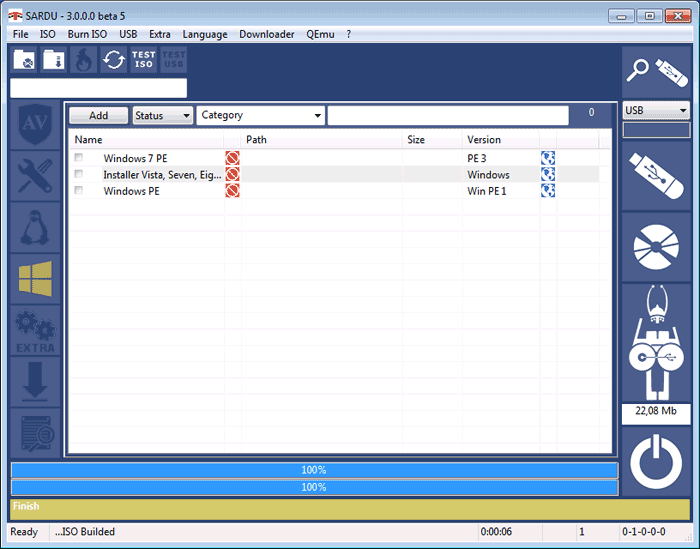Click the Win PE 1 version cell
700x549 pixels.
coord(487,191)
